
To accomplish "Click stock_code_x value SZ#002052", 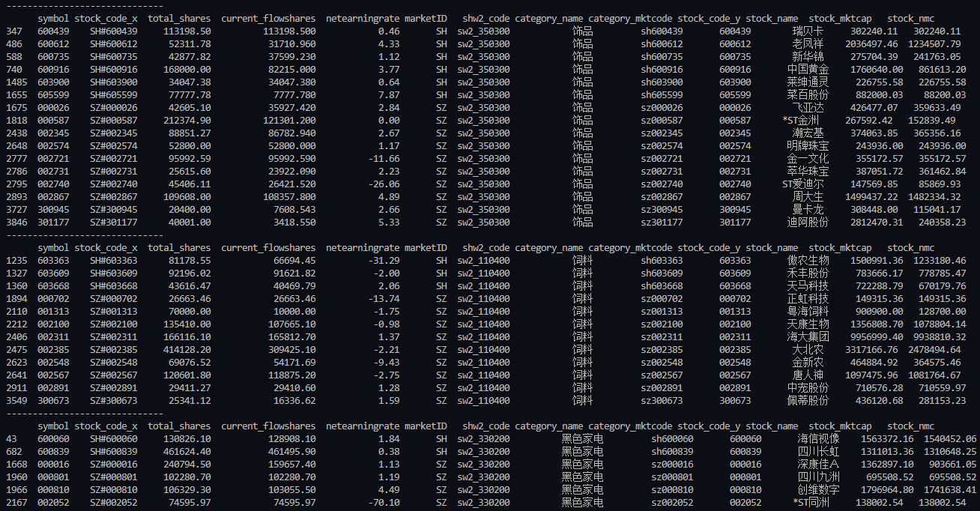I will click(114, 503).
